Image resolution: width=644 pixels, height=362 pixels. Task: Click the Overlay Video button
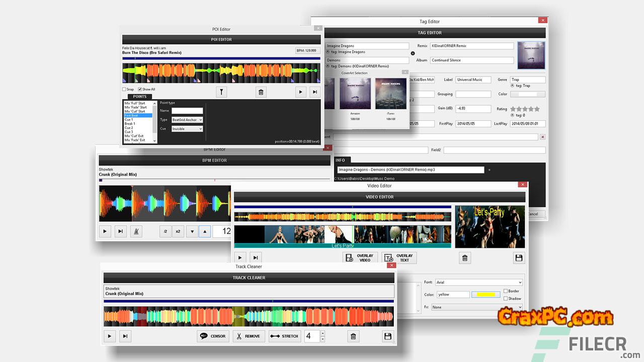click(360, 258)
